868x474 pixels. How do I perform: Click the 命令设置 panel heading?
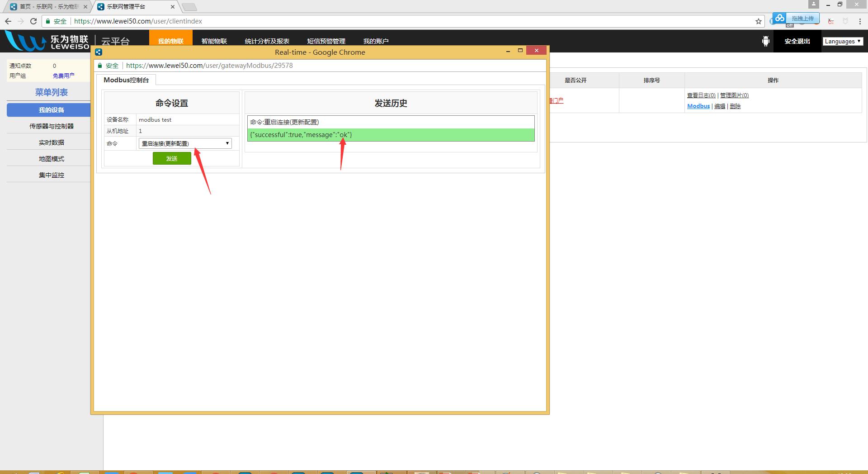[x=172, y=103]
